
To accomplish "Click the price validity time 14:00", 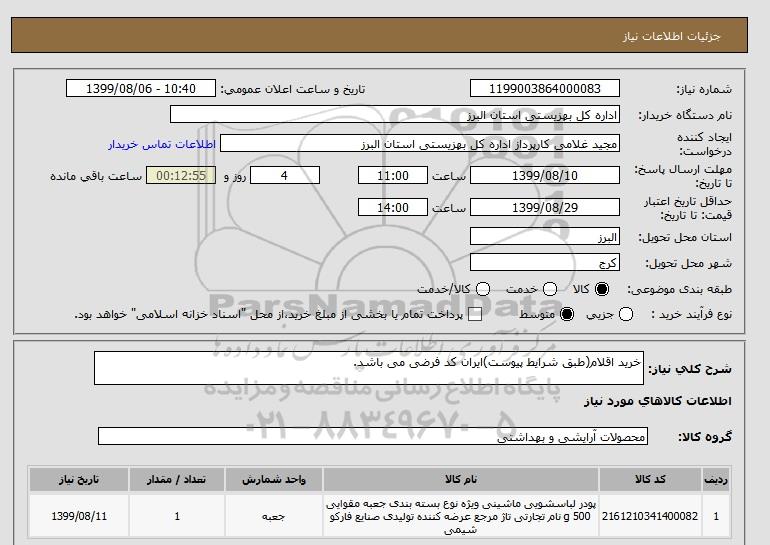I will point(393,207).
